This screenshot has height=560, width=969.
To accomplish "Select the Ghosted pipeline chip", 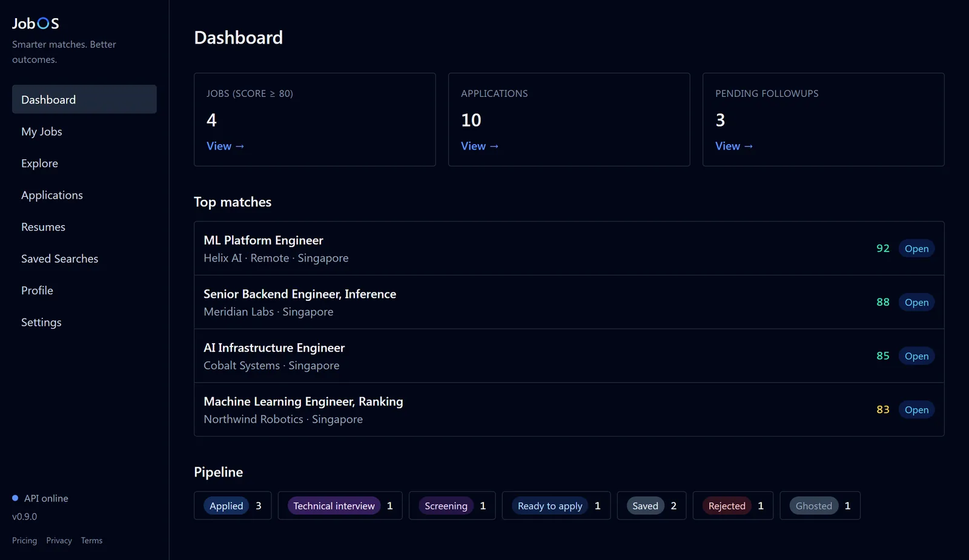I will (x=820, y=506).
